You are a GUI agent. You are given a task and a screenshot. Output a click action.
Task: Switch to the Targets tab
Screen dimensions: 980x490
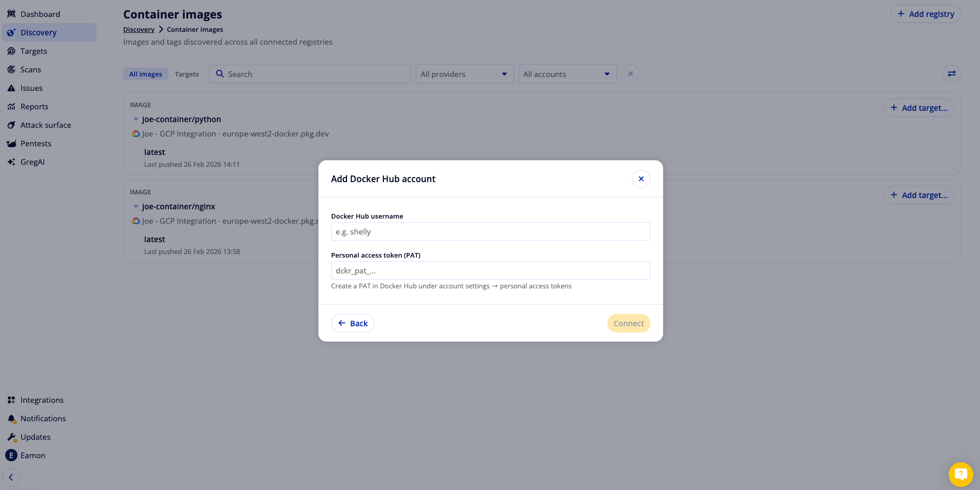pyautogui.click(x=187, y=74)
